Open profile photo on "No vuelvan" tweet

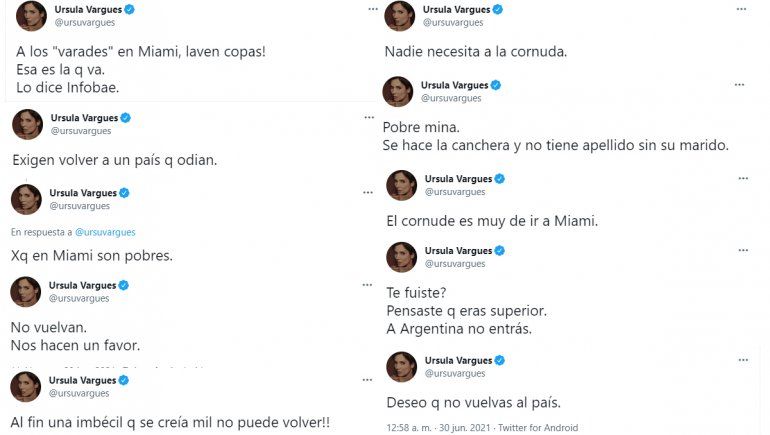(26, 291)
